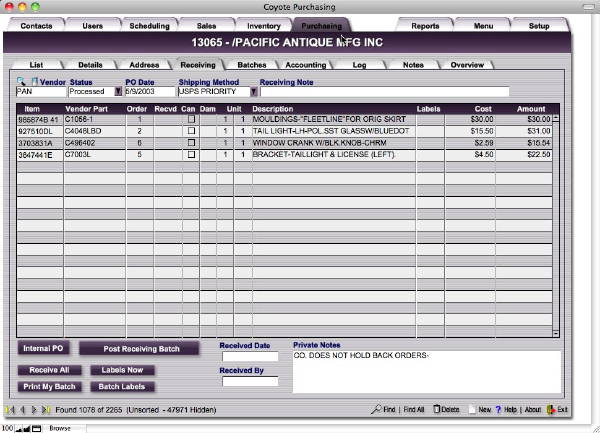Toggle the Can checkbox for item 927510DL
600x433 pixels.
(191, 131)
